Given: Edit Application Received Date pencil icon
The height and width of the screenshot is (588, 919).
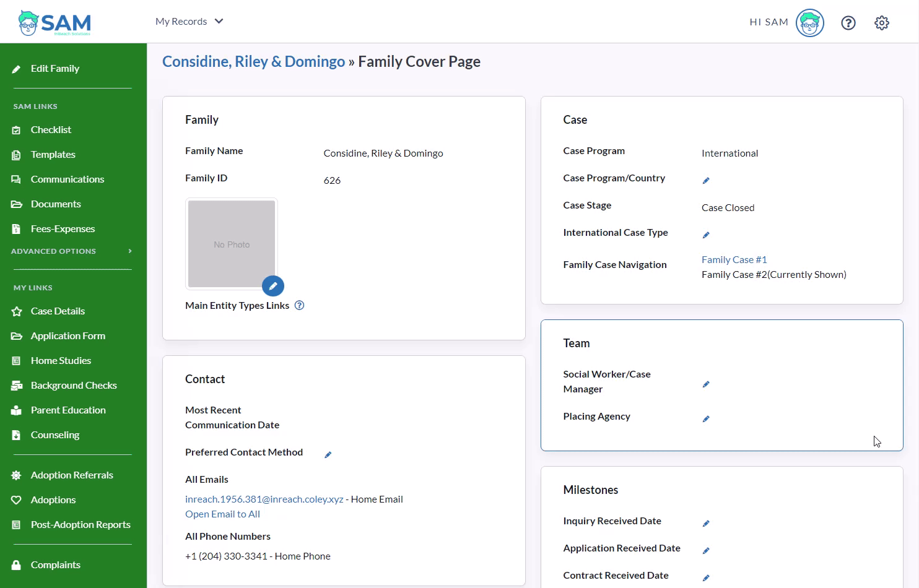Looking at the screenshot, I should (706, 551).
